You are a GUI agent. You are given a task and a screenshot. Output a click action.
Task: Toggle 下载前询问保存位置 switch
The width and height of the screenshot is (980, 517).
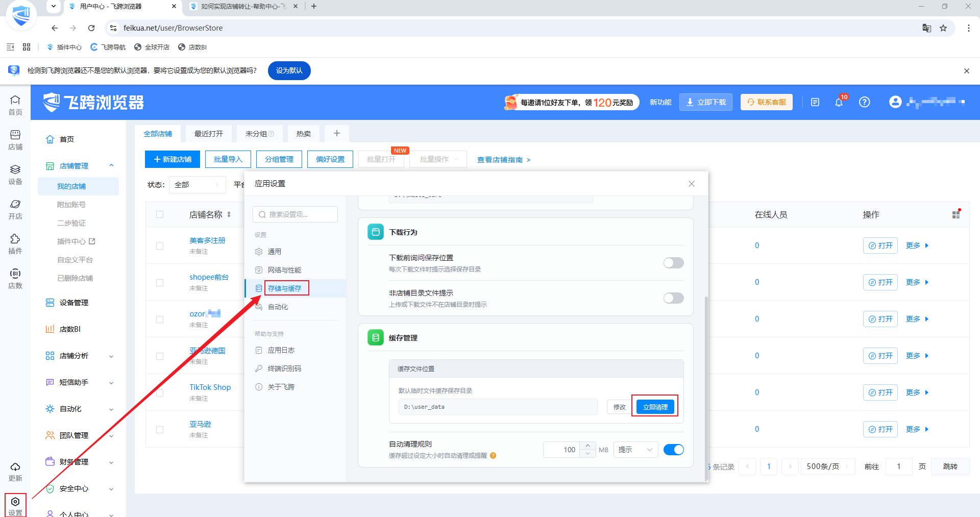673,263
